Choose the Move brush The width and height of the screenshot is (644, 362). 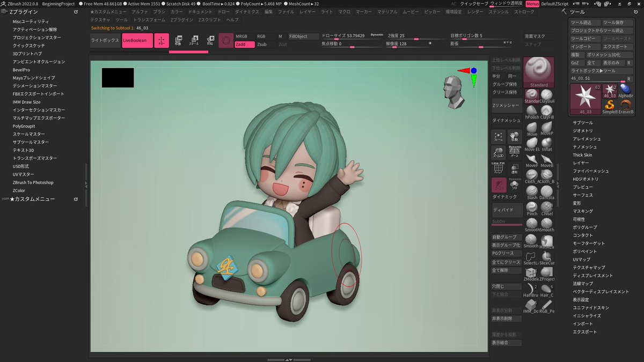(532, 129)
